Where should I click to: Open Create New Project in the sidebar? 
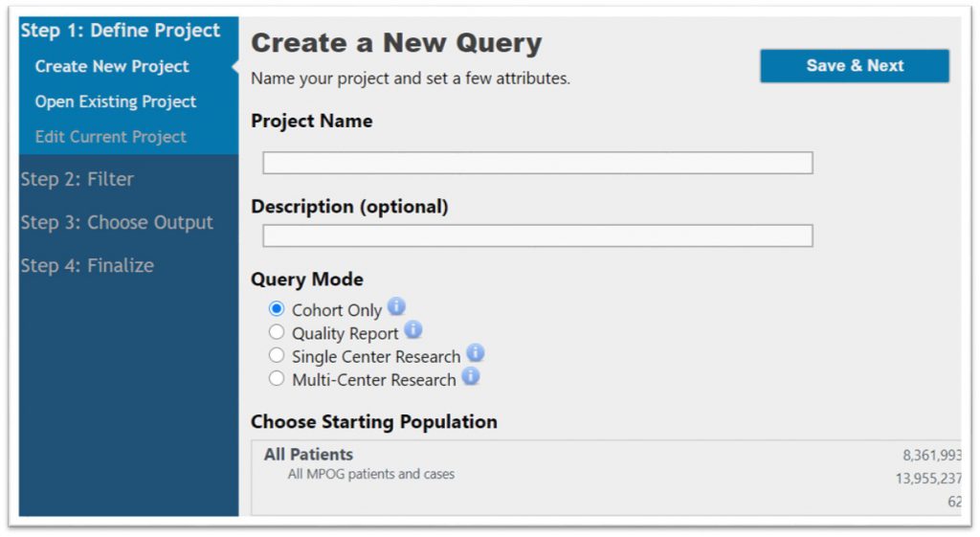(x=112, y=66)
